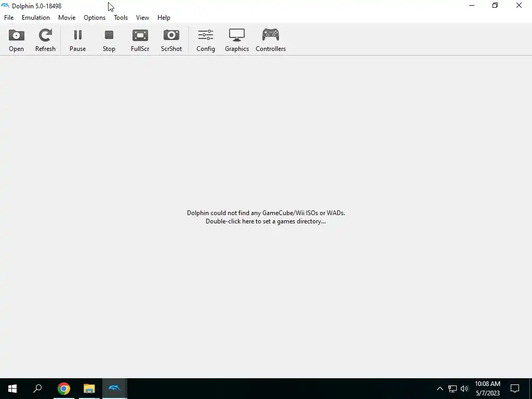Open File Explorer from the taskbar

pyautogui.click(x=89, y=389)
